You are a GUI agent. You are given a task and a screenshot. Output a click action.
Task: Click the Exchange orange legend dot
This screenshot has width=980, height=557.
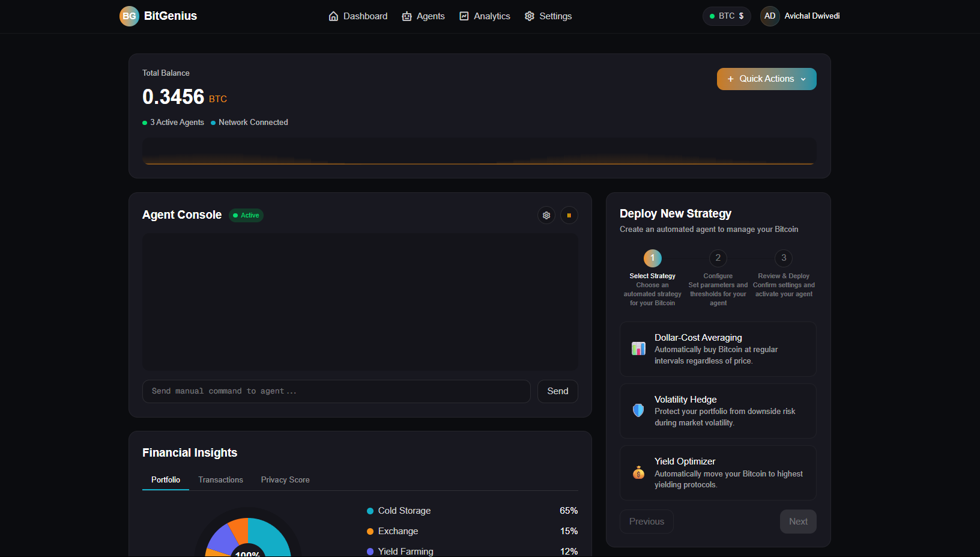tap(370, 532)
